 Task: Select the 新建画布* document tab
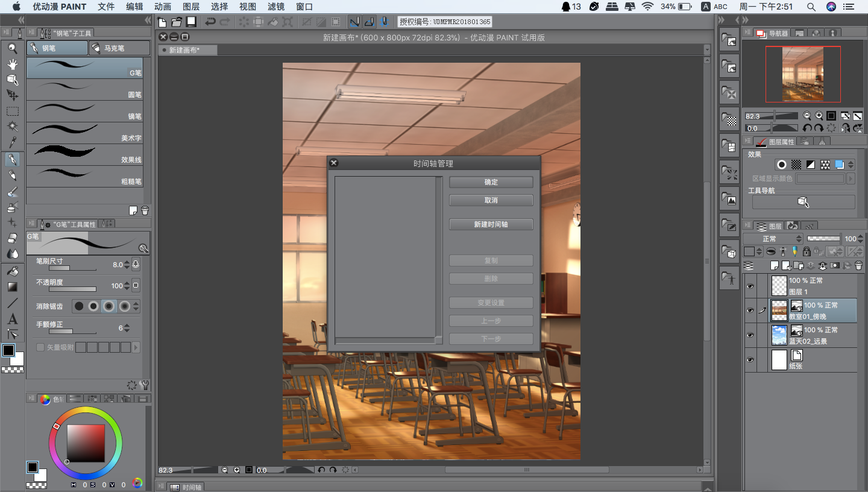click(x=188, y=50)
